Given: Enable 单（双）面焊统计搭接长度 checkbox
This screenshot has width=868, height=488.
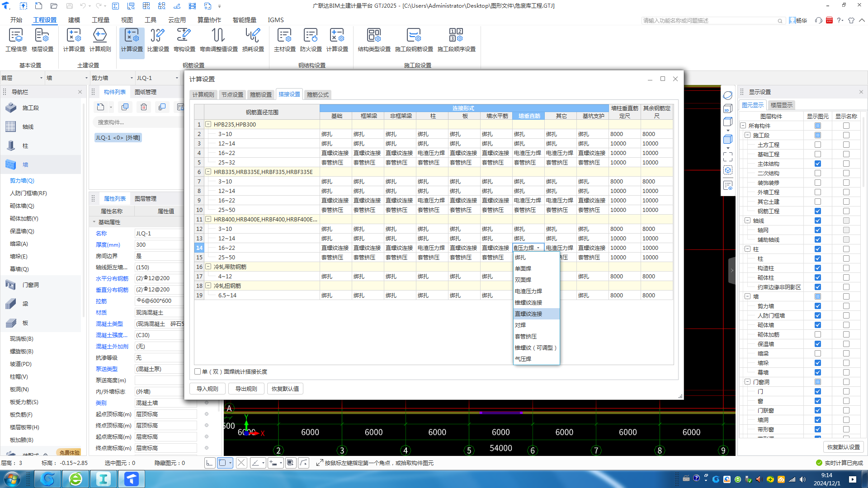Looking at the screenshot, I should tap(198, 371).
